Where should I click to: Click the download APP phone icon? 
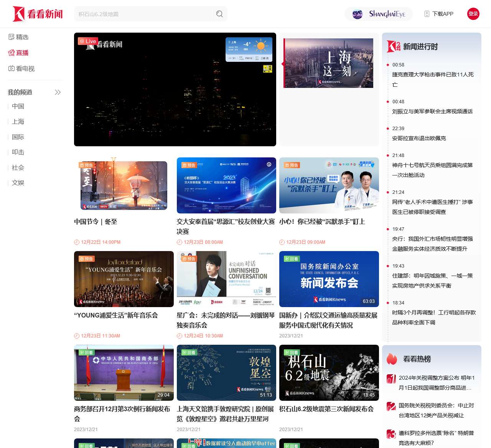pyautogui.click(x=427, y=14)
